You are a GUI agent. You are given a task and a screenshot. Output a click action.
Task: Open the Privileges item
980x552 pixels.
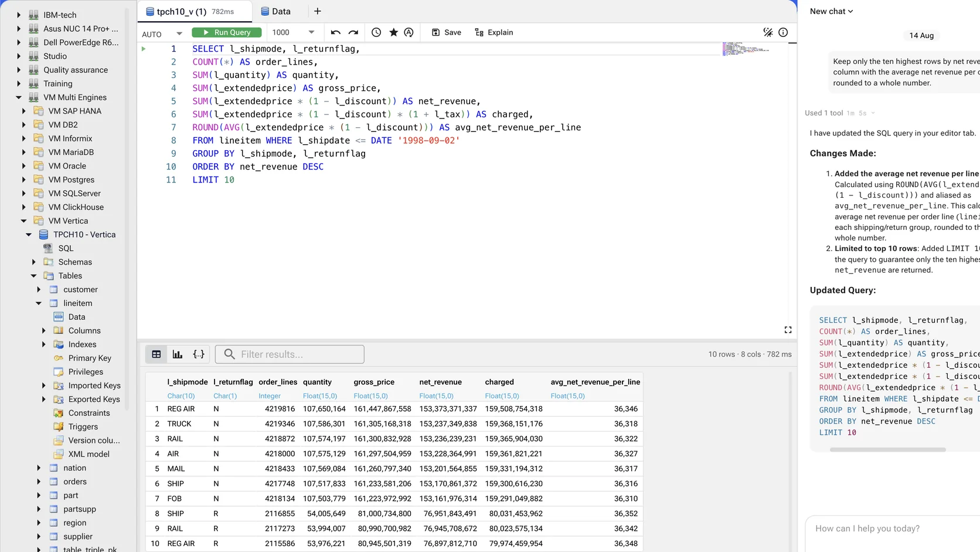tap(86, 372)
